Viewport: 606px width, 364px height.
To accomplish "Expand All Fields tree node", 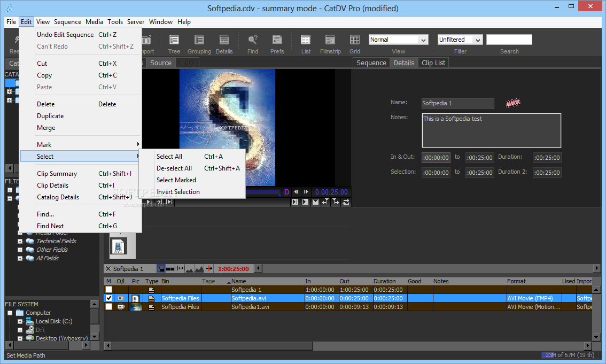I will click(20, 258).
